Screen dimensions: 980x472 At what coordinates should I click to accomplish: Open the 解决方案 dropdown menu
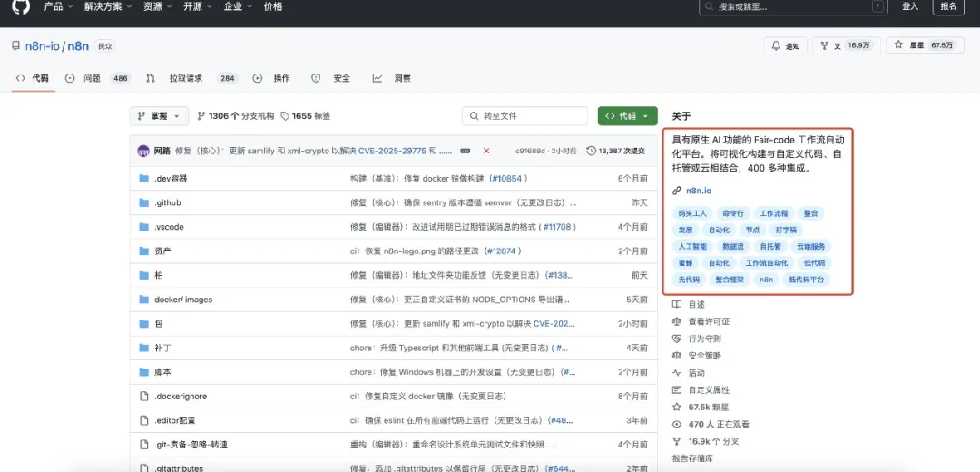coord(108,7)
